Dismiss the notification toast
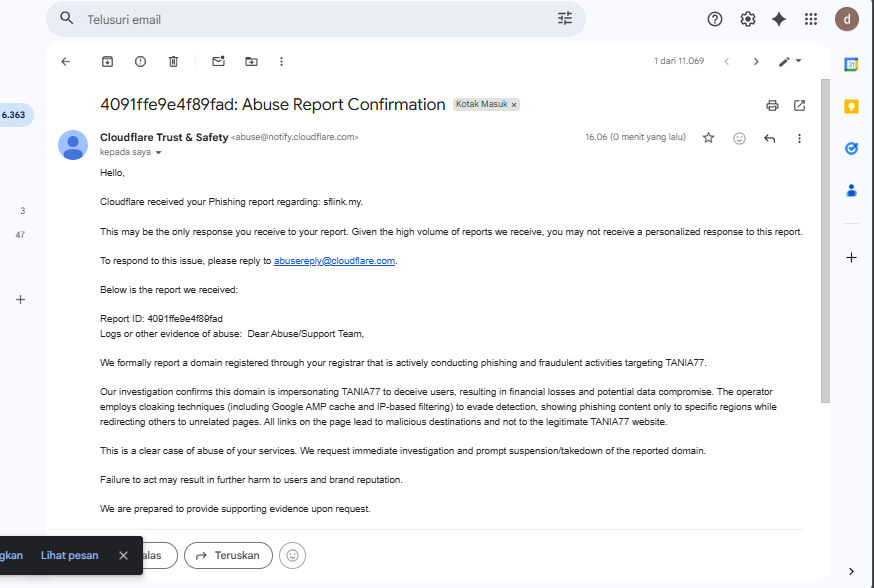This screenshot has width=874, height=588. (123, 555)
